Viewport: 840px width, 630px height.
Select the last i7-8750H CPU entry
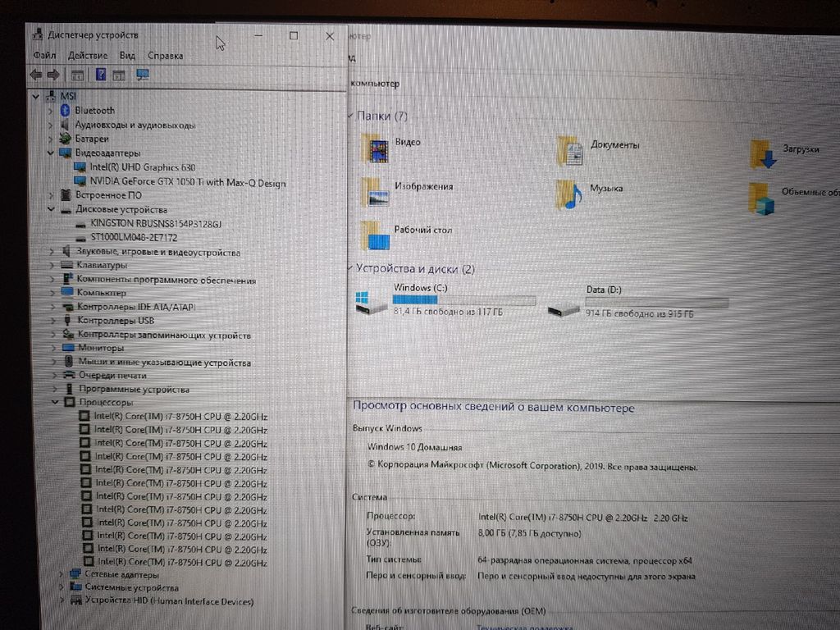(x=182, y=562)
